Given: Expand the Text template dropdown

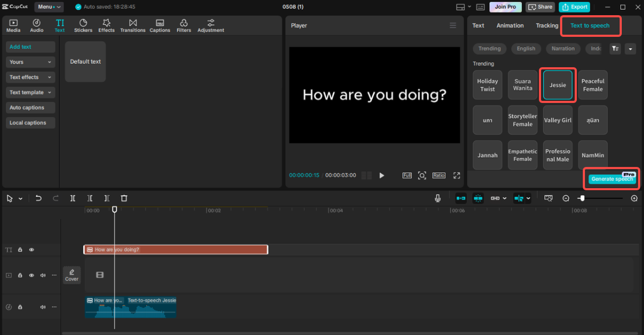Looking at the screenshot, I should (30, 92).
